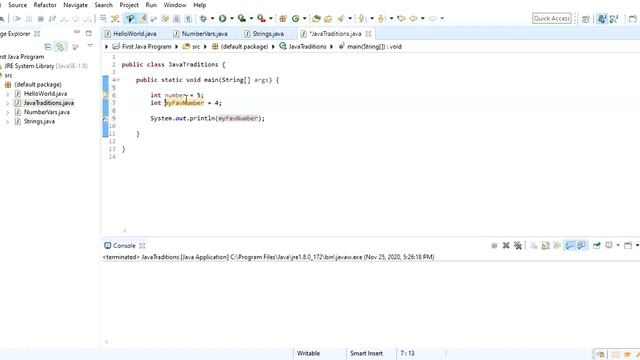Click the Open Perspective icon

[x=586, y=19]
